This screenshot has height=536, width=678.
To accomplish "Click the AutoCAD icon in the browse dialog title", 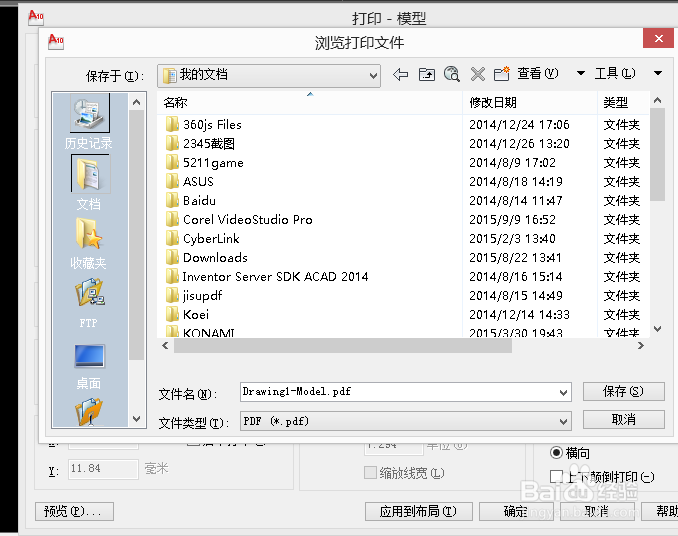I will (x=56, y=42).
